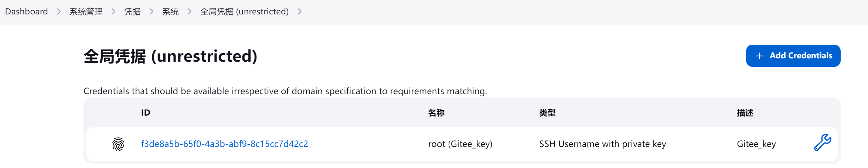Navigate to the 系统 breadcrumb
The height and width of the screenshot is (168, 868).
tap(170, 12)
